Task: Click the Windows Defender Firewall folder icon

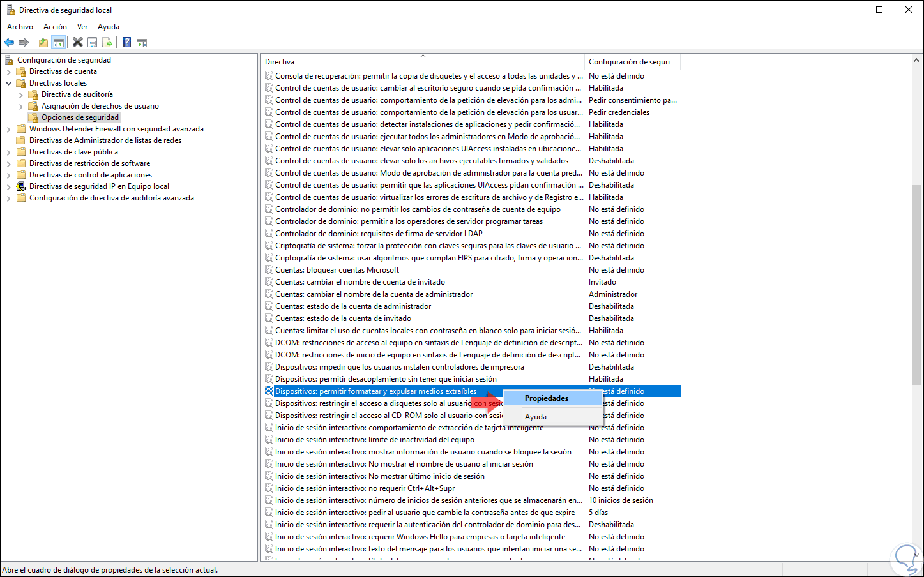Action: tap(21, 129)
